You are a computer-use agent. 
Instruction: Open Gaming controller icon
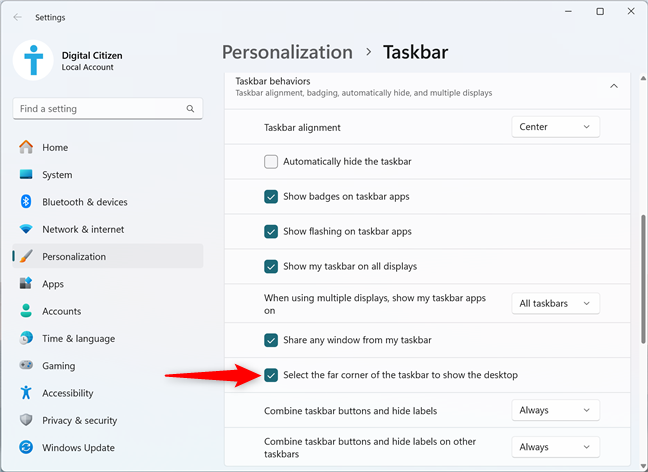pyautogui.click(x=26, y=365)
